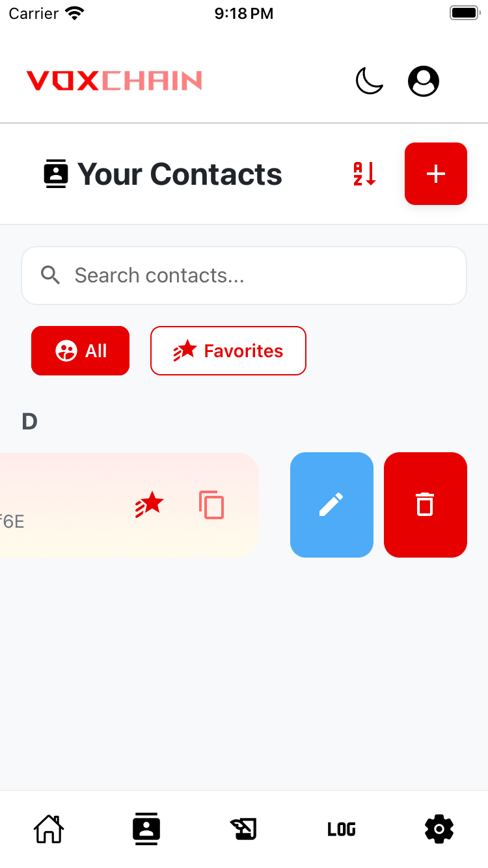488x868 pixels.
Task: Go to the Home tab in the bottom bar
Action: click(49, 829)
